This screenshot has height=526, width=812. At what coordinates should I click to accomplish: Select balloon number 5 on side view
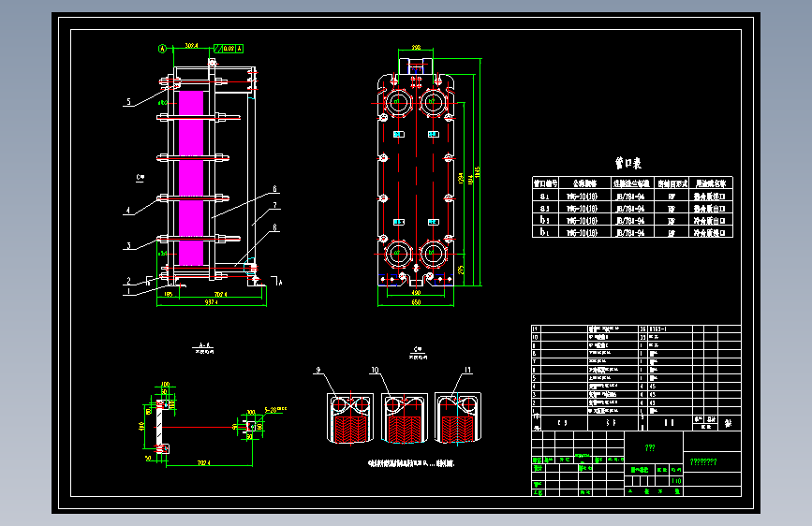(129, 101)
